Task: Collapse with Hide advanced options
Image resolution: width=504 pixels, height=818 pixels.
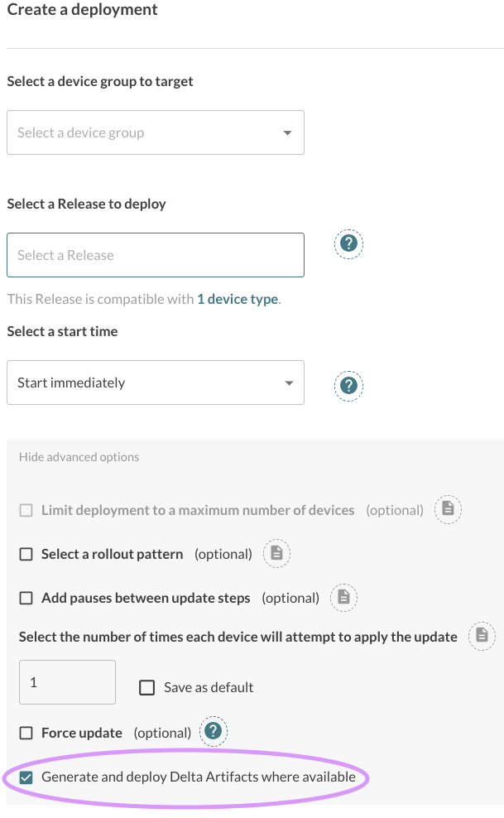Action: [79, 457]
